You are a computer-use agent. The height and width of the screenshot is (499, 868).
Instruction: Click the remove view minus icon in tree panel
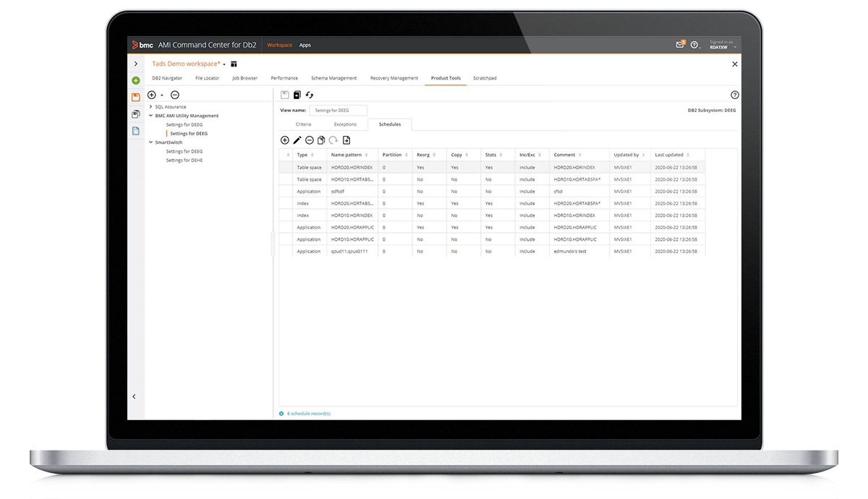coord(175,95)
